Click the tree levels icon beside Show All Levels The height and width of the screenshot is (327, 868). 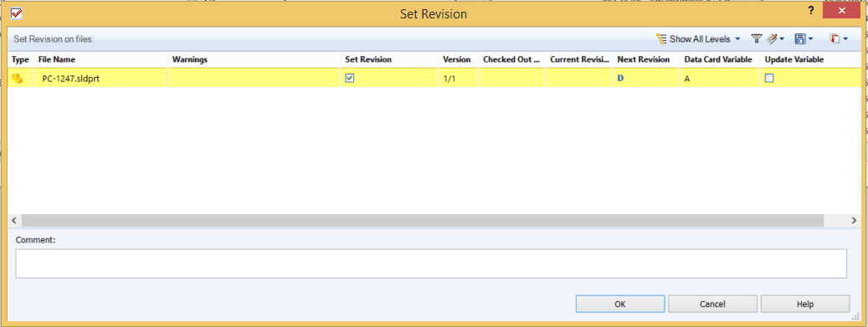[661, 38]
